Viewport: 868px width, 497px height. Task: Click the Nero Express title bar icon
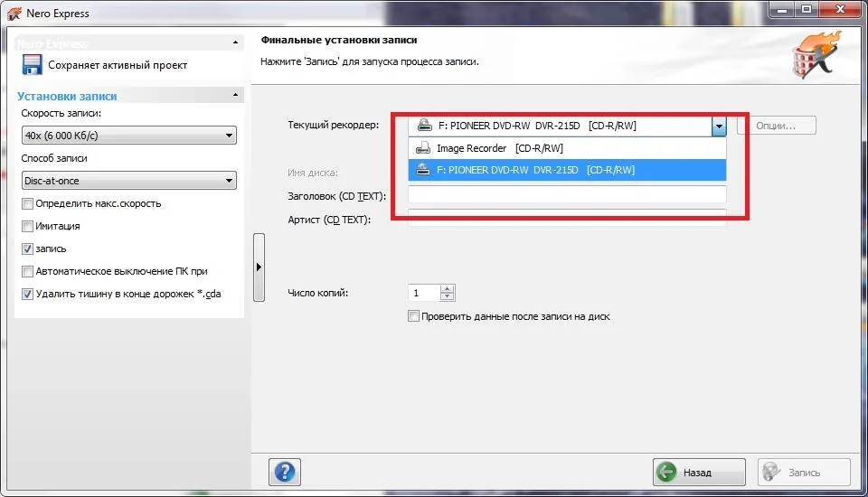point(14,14)
